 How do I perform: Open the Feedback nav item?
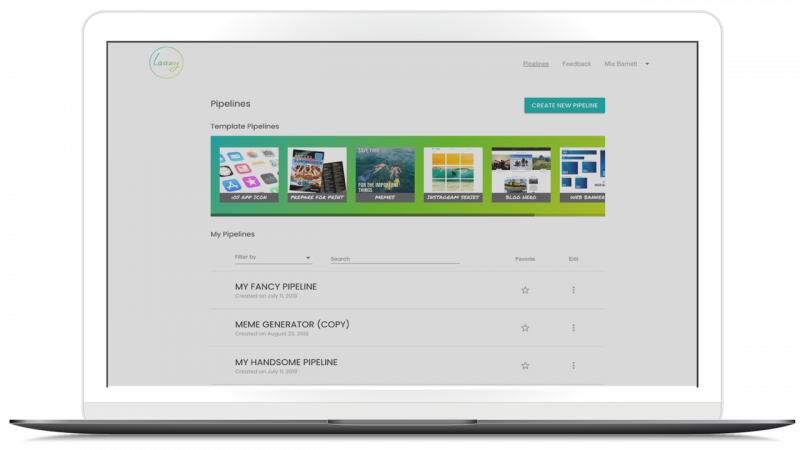[x=577, y=64]
